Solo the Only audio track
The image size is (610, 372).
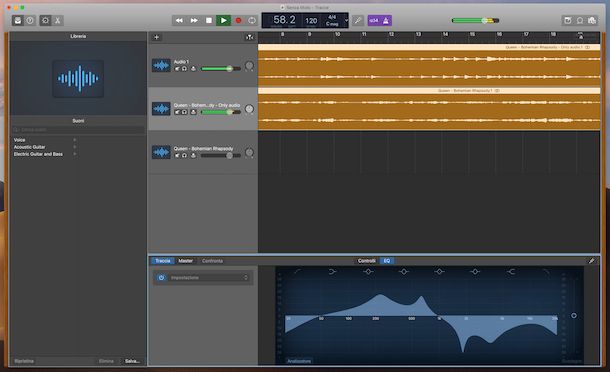[184, 112]
